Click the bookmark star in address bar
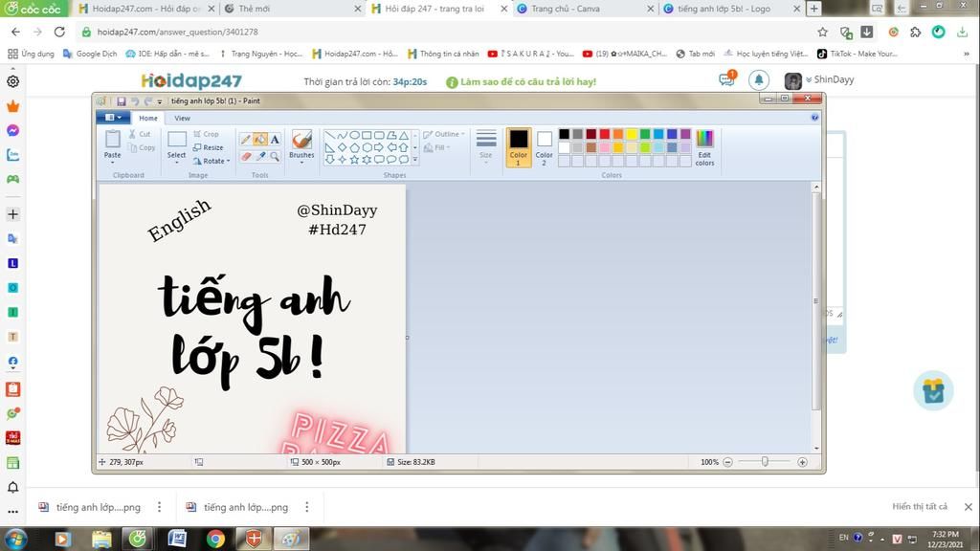 click(822, 32)
